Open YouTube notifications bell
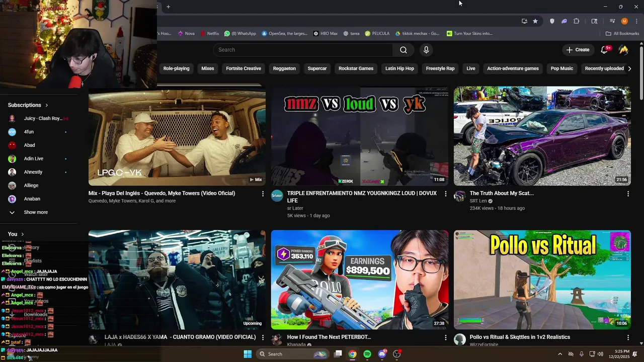This screenshot has height=362, width=644. [605, 50]
